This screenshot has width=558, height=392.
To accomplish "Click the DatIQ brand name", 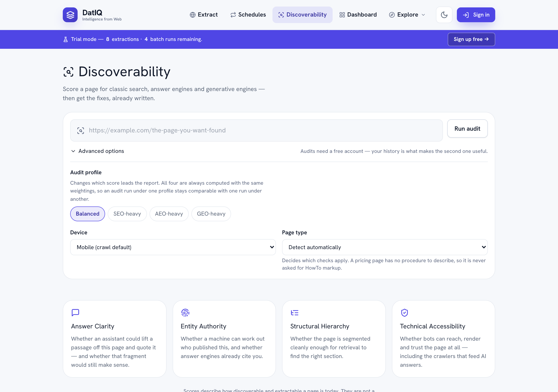I will [x=92, y=13].
